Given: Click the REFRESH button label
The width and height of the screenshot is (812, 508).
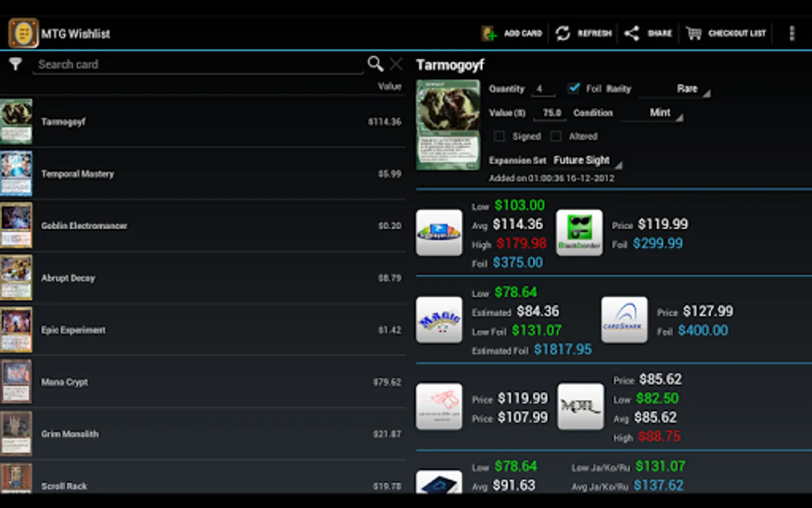Looking at the screenshot, I should [x=594, y=33].
